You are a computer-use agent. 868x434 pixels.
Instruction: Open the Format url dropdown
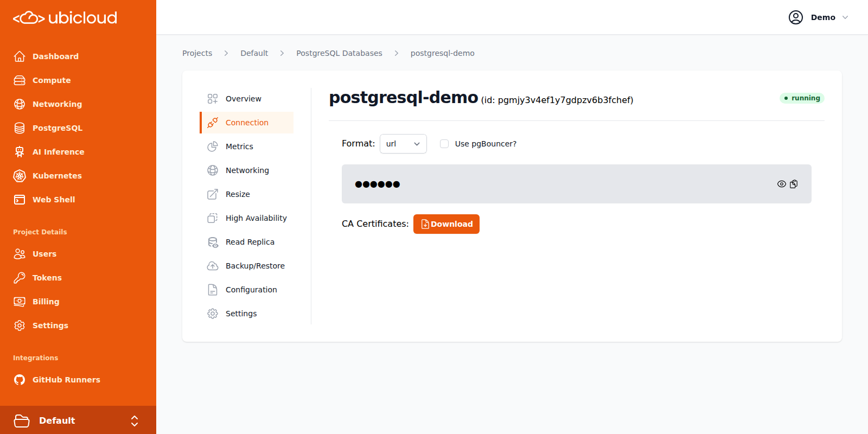point(403,144)
